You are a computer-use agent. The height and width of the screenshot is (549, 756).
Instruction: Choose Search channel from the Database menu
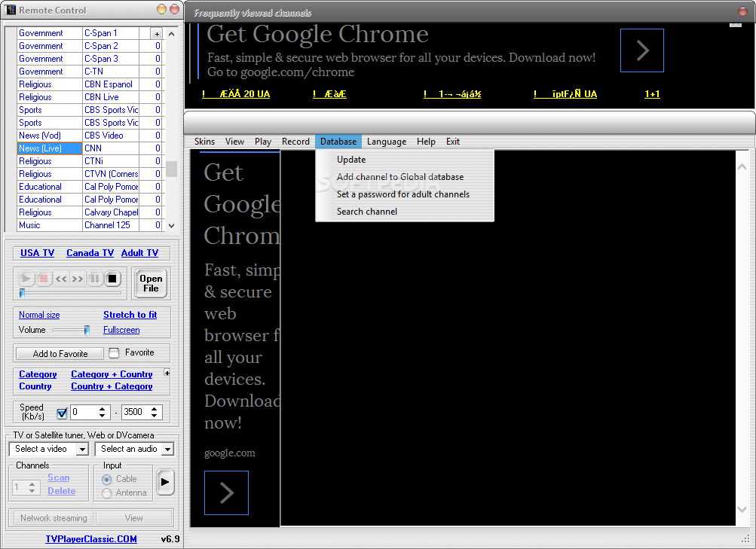point(405,212)
